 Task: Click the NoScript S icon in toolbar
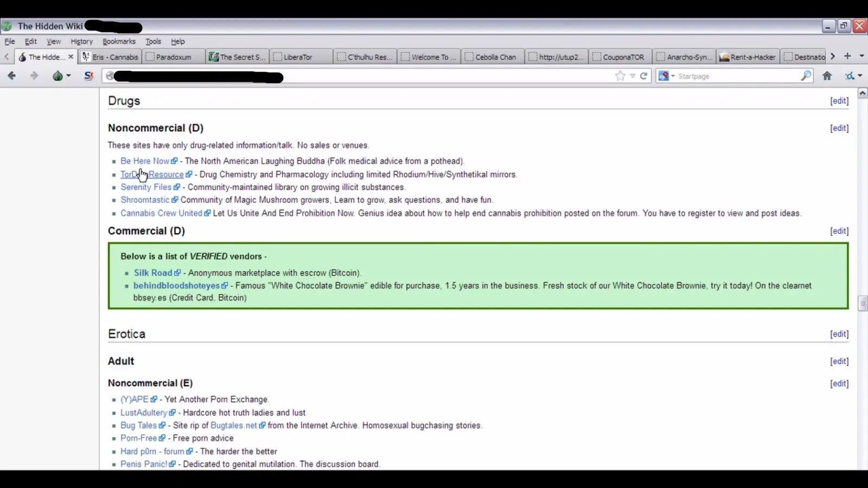pyautogui.click(x=88, y=76)
